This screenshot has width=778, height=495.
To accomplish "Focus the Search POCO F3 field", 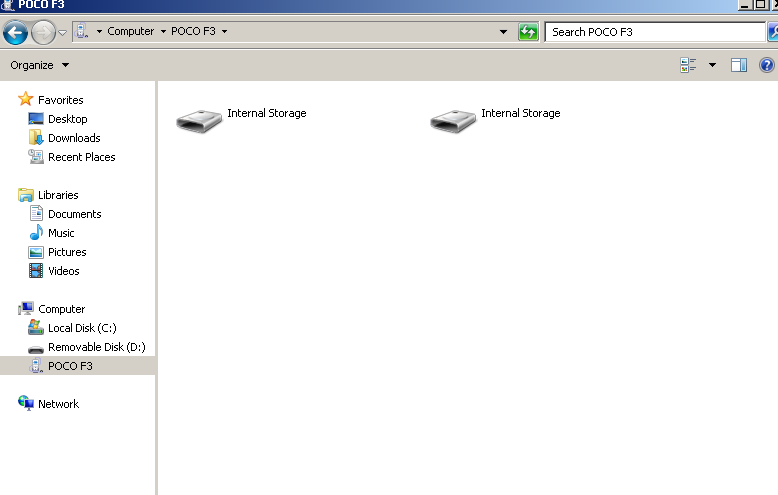I will [x=655, y=32].
